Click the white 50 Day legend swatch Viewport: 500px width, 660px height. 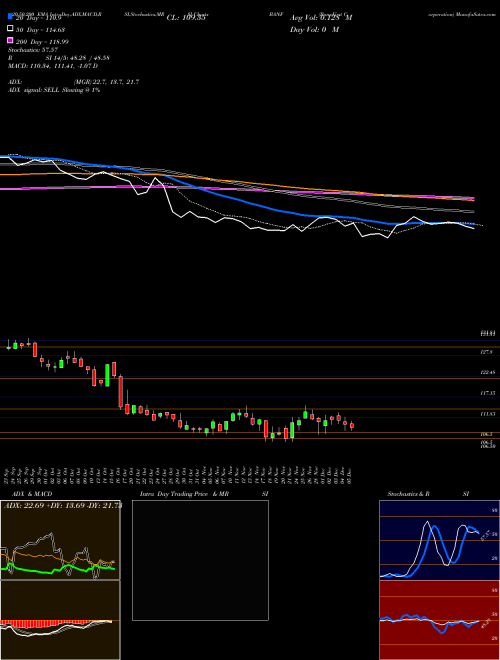[x=11, y=29]
